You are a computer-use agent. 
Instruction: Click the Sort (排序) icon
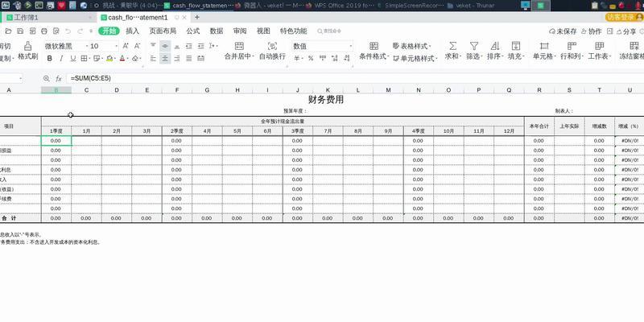tap(495, 51)
